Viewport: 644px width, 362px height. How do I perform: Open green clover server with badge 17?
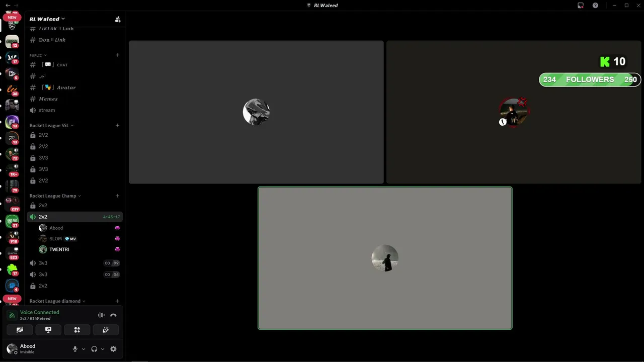coord(12,269)
